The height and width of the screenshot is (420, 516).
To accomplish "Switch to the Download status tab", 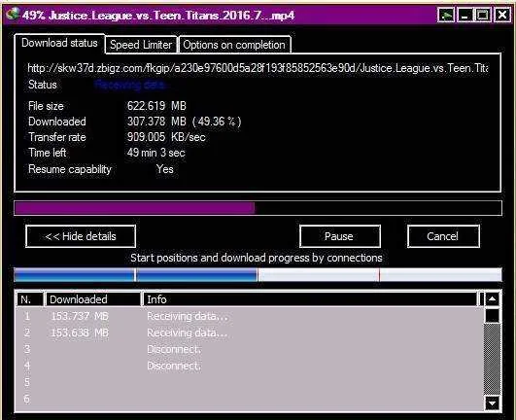I will 59,43.
